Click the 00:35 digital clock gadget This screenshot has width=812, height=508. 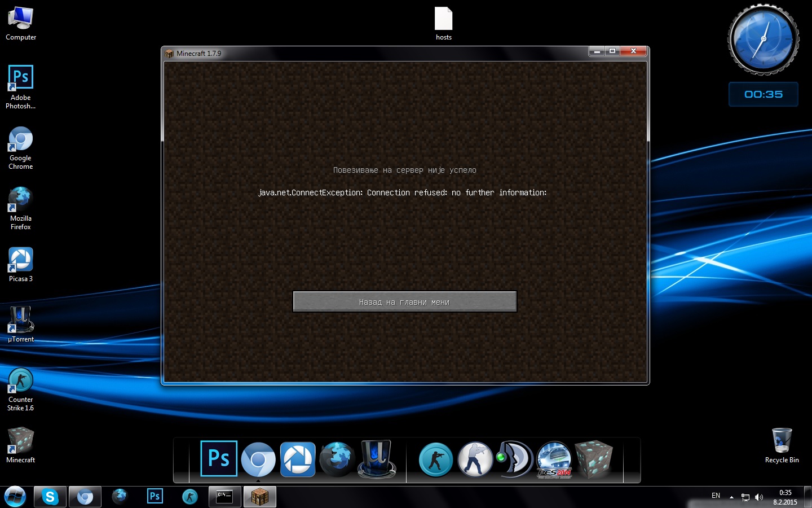tap(764, 94)
